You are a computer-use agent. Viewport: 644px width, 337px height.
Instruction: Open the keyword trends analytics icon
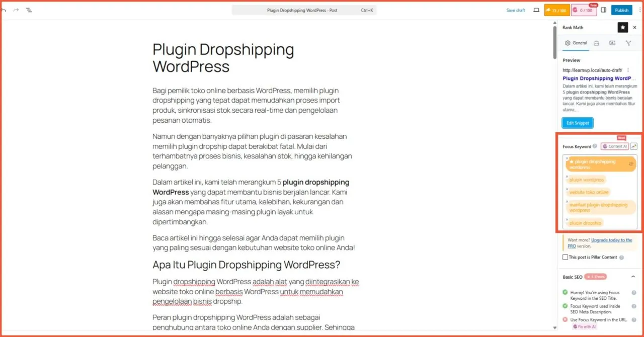(633, 146)
